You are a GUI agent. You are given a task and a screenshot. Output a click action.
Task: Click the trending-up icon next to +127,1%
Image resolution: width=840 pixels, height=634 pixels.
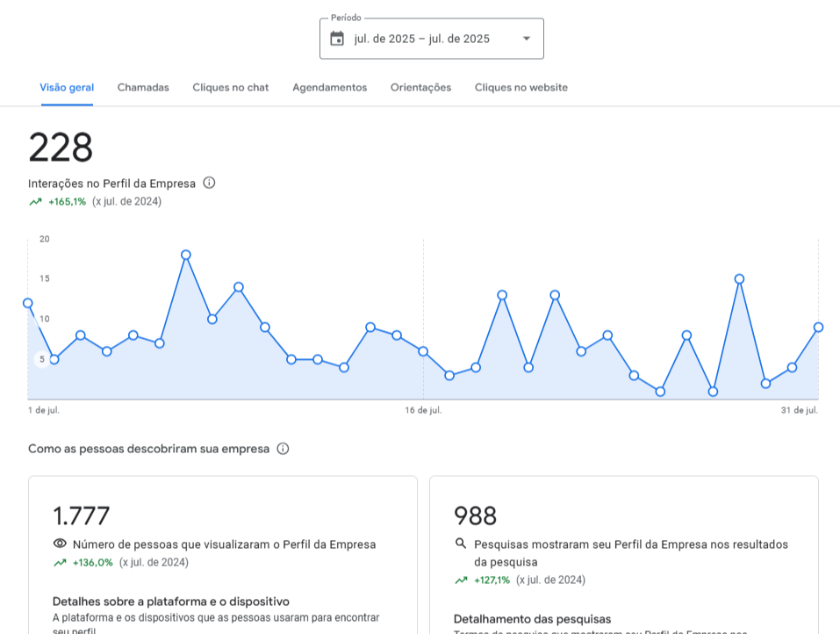461,580
